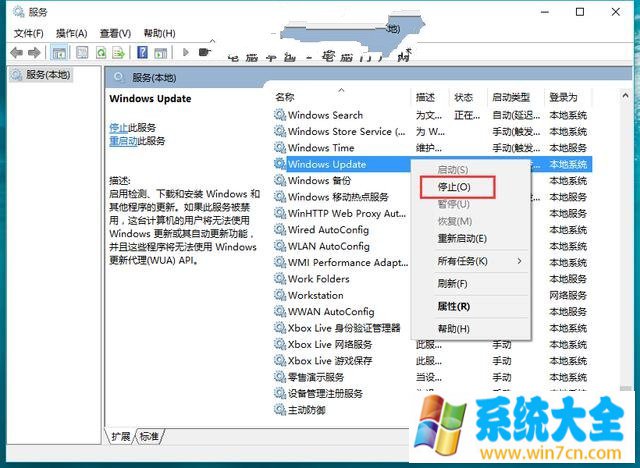
Task: Click the gear icon beside 零售演示服务
Action: point(280,377)
